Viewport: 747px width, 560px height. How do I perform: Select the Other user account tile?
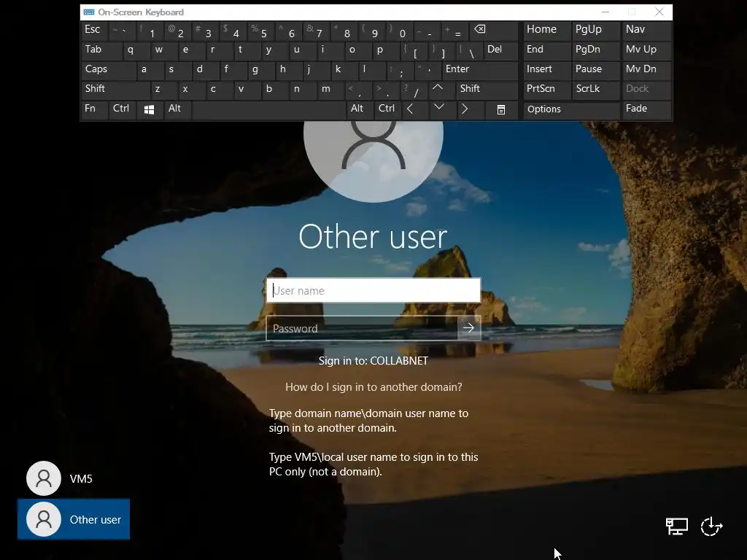[74, 519]
